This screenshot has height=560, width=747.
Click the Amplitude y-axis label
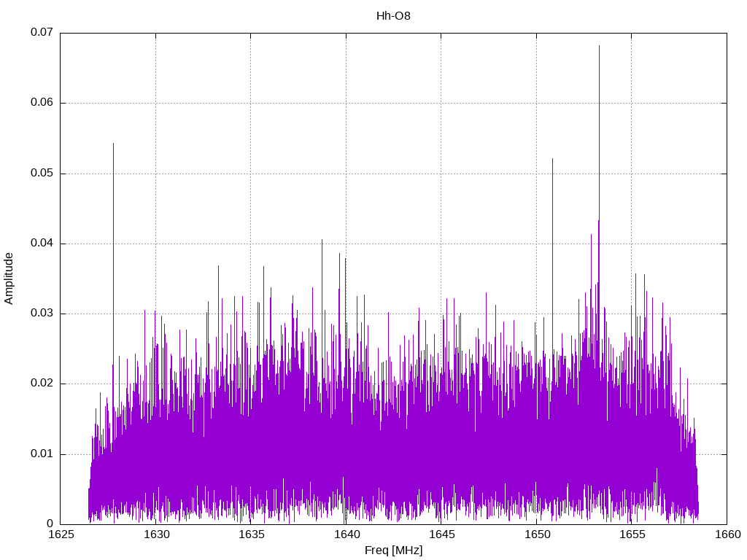(9, 279)
